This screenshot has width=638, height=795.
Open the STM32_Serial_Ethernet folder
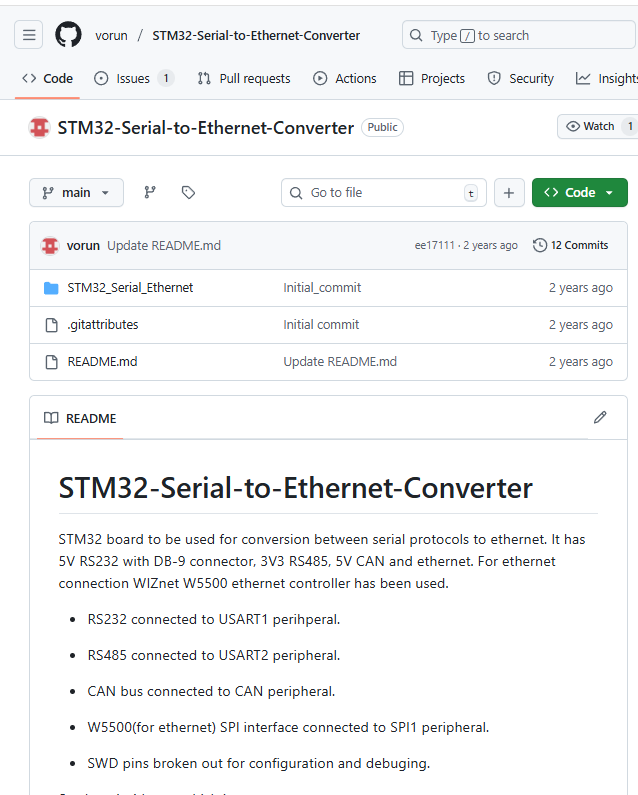tap(130, 288)
